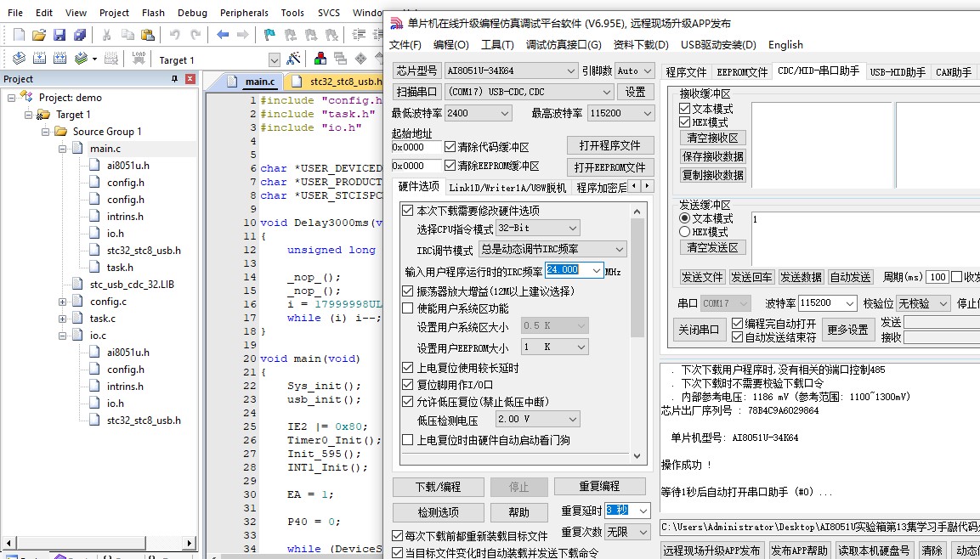Switch to USB-HID助手 tab

coord(898,72)
